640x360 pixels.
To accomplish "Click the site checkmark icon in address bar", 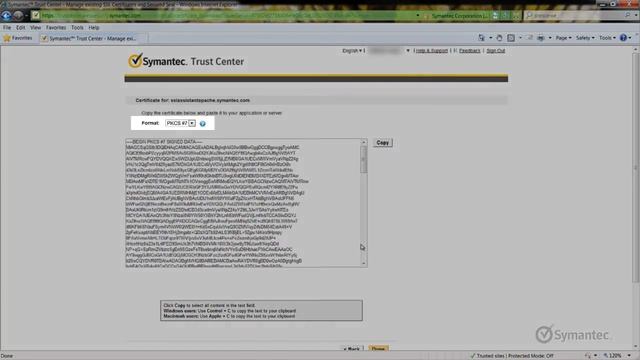I will (x=36, y=16).
